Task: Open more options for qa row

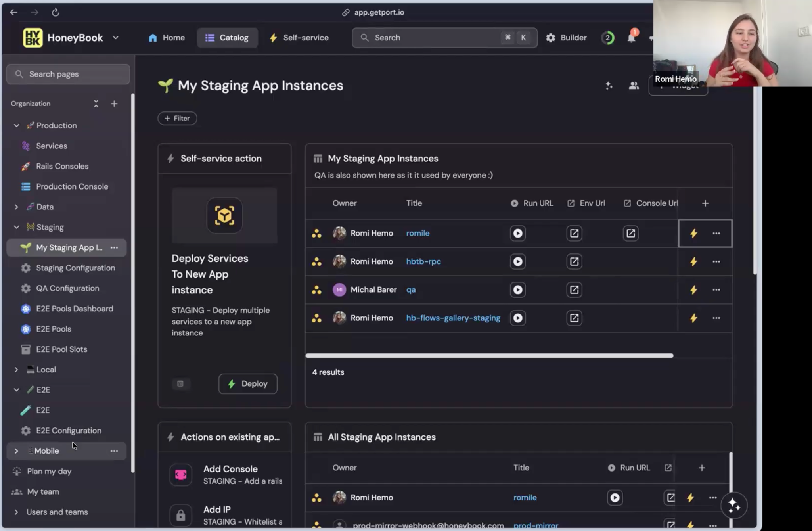Action: pos(716,290)
